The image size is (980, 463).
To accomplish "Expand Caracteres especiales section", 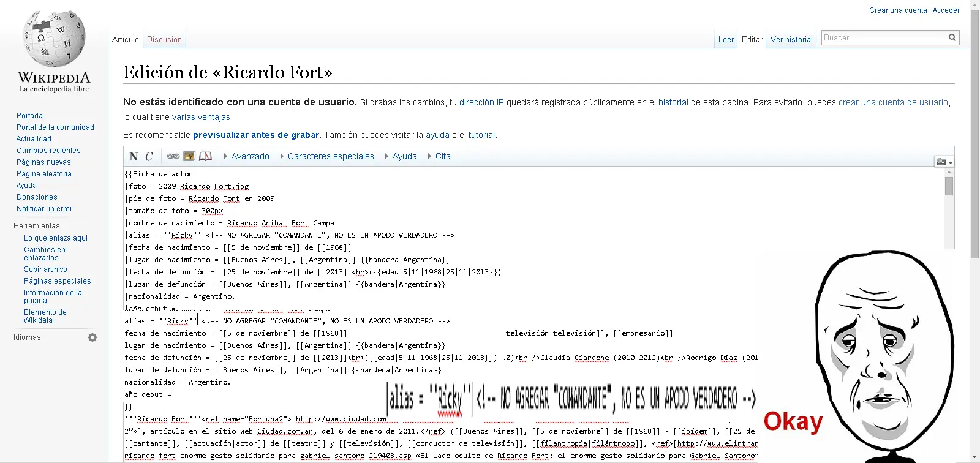I will point(327,156).
